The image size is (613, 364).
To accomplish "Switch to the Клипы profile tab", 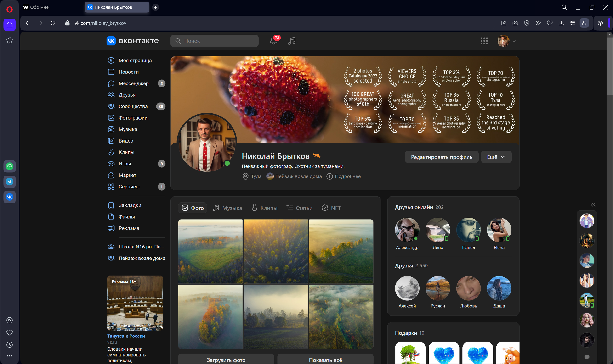I will [x=265, y=208].
